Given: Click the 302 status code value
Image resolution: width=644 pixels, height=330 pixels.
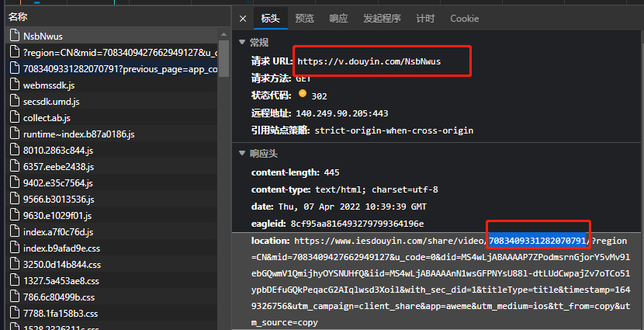Looking at the screenshot, I should point(319,96).
